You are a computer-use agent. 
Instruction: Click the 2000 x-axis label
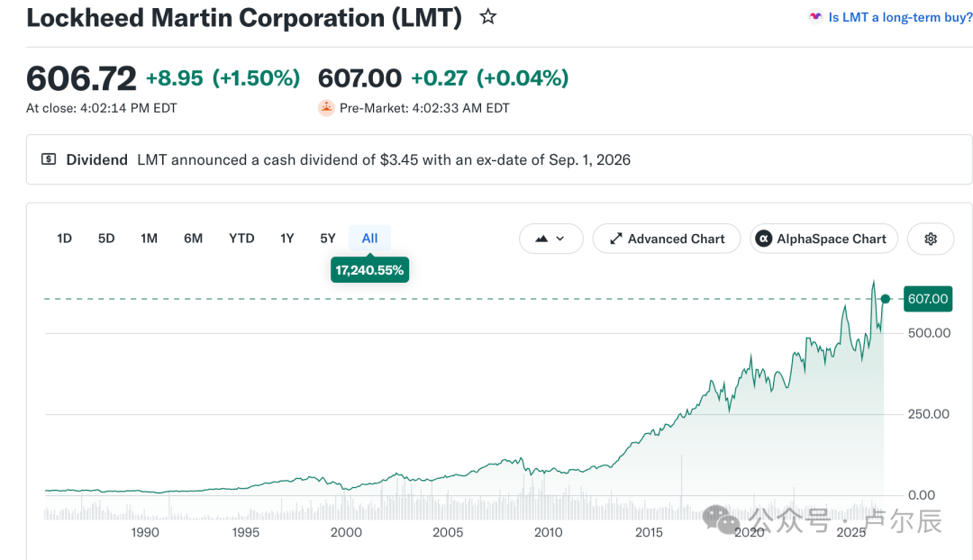point(346,532)
